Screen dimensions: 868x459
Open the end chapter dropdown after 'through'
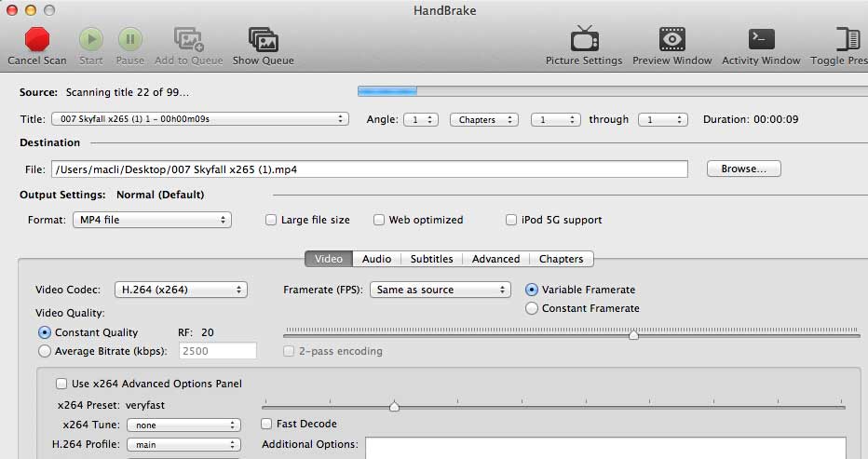(x=662, y=119)
